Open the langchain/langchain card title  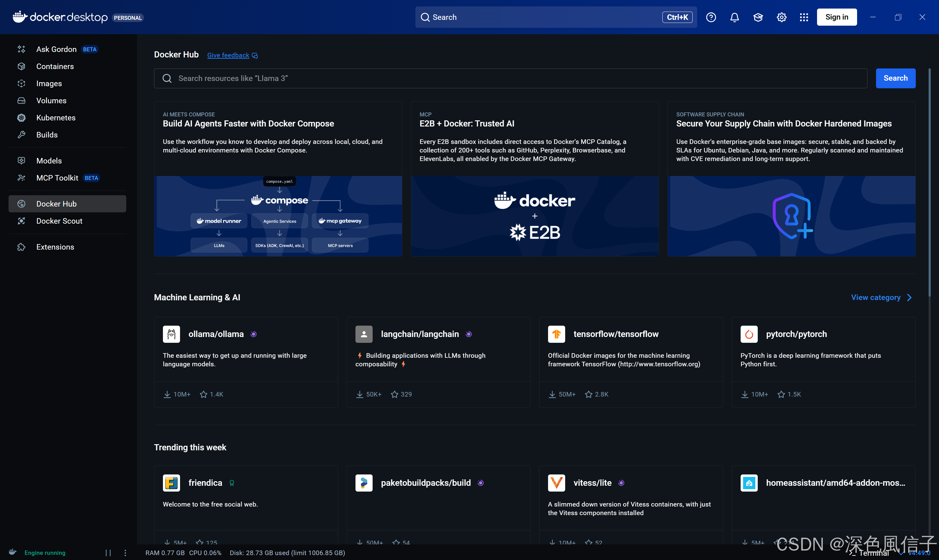click(x=420, y=334)
